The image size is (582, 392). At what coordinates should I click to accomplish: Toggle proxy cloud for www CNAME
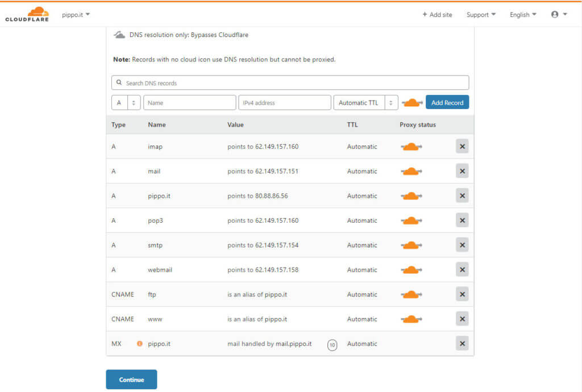pyautogui.click(x=411, y=319)
